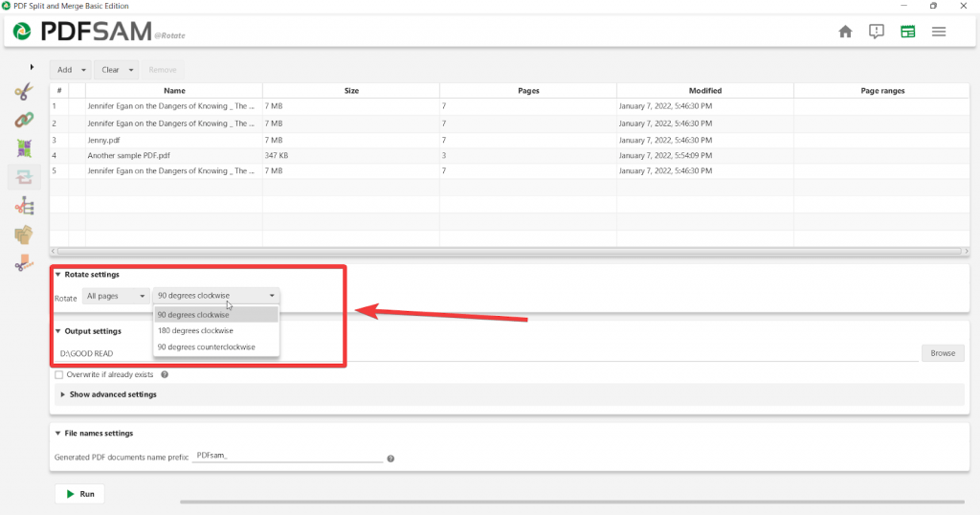Open the hamburger menu icon
The image size is (980, 515).
[939, 32]
